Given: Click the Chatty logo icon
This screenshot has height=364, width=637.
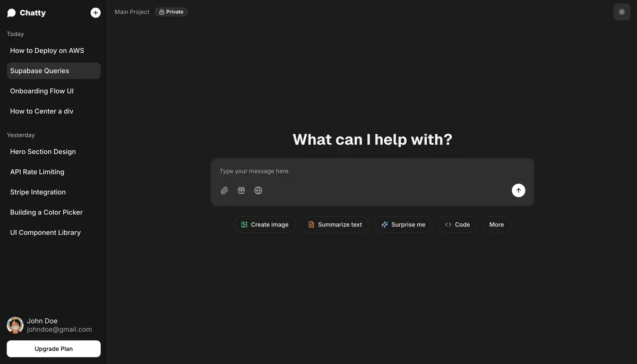Looking at the screenshot, I should (11, 13).
